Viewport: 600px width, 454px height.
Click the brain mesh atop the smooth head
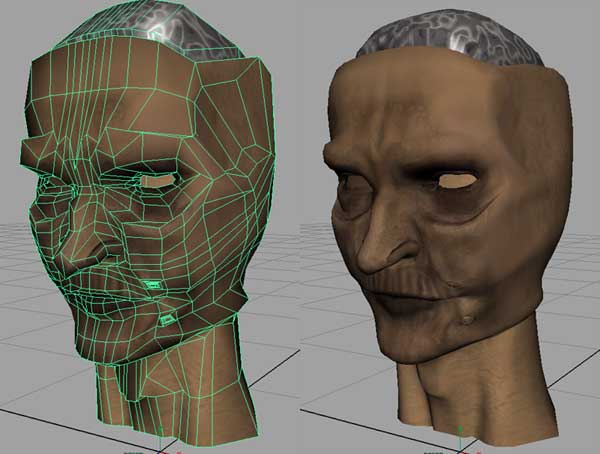[x=450, y=38]
